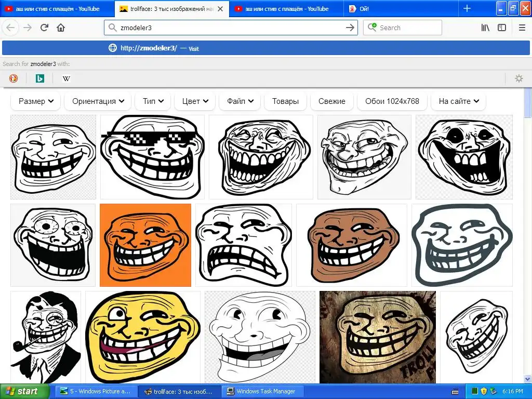Click the page scroll down arrow
The height and width of the screenshot is (399, 532).
click(528, 379)
